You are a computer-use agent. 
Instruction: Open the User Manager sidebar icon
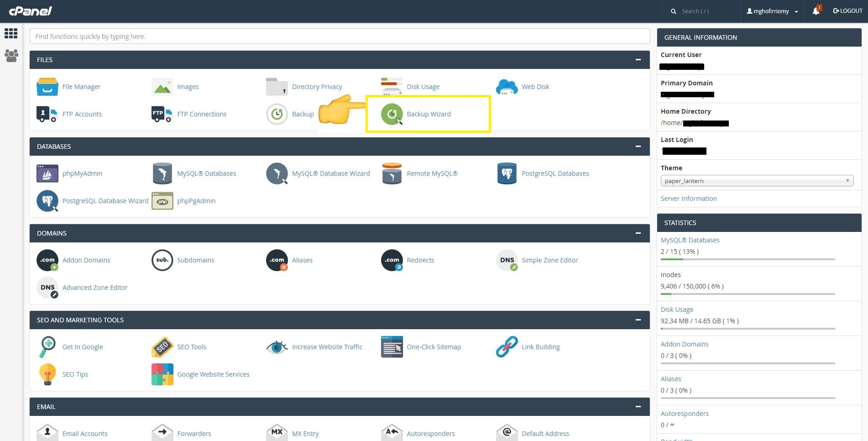11,56
